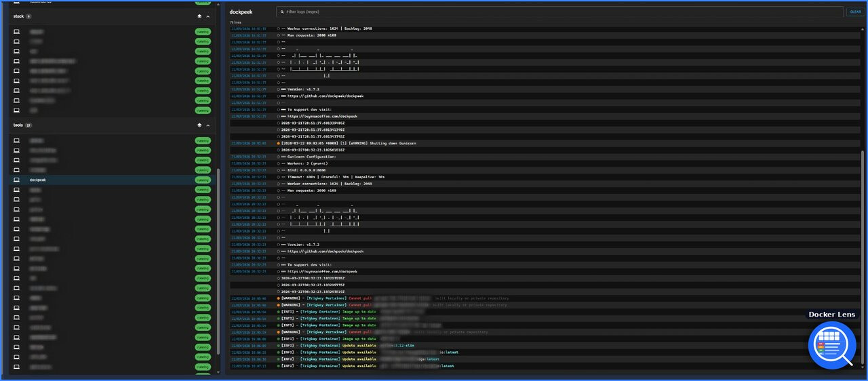Click the 'Timeout: 600s | Graceful: 30s' log line
Viewport: 868px width, 381px height.
click(x=546, y=177)
